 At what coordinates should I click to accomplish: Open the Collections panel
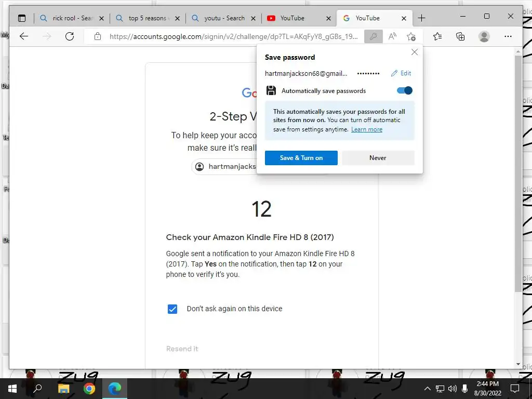pos(460,36)
